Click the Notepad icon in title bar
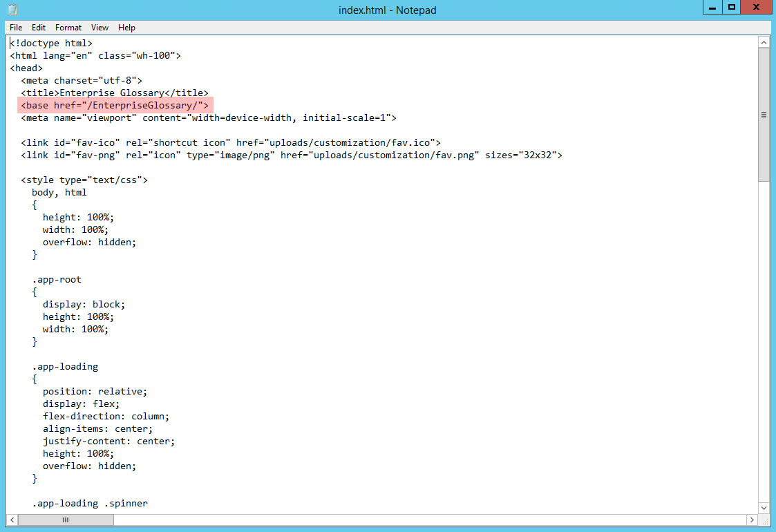776x532 pixels. tap(12, 10)
